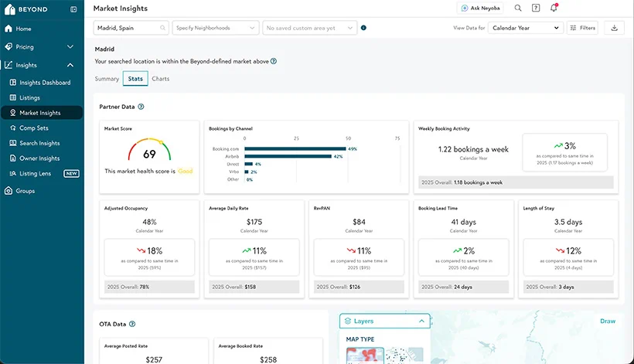Select the dots map type thumbnail
634x364 pixels.
pyautogui.click(x=404, y=355)
